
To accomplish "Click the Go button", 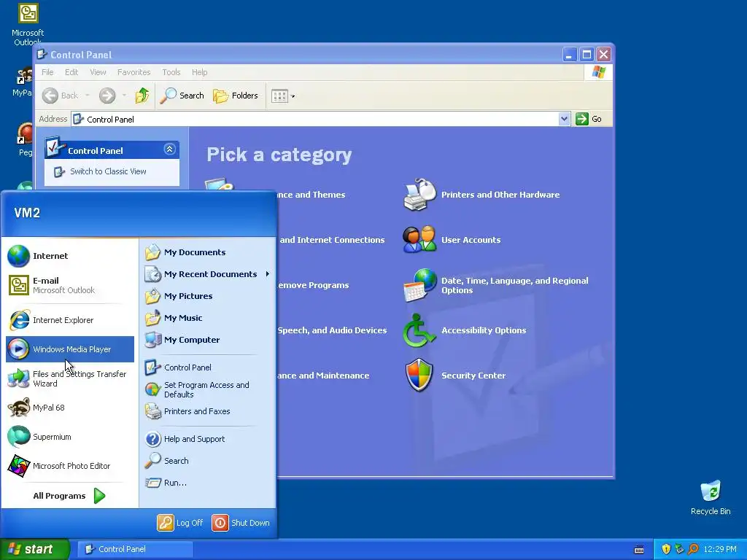I will [589, 119].
